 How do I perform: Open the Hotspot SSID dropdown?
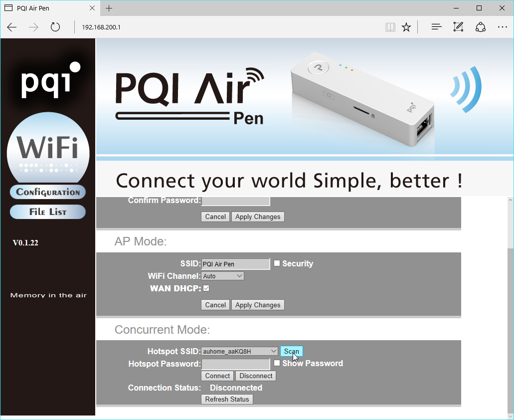(x=240, y=351)
